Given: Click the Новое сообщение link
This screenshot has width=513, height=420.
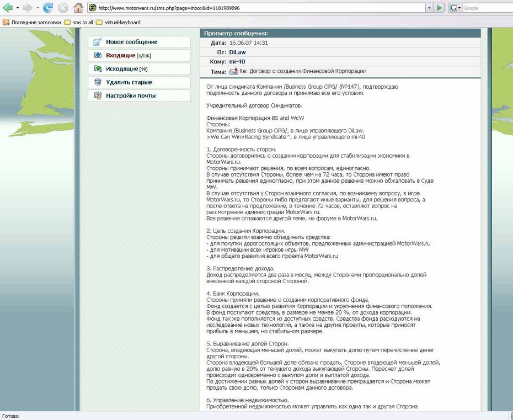Looking at the screenshot, I should (131, 42).
